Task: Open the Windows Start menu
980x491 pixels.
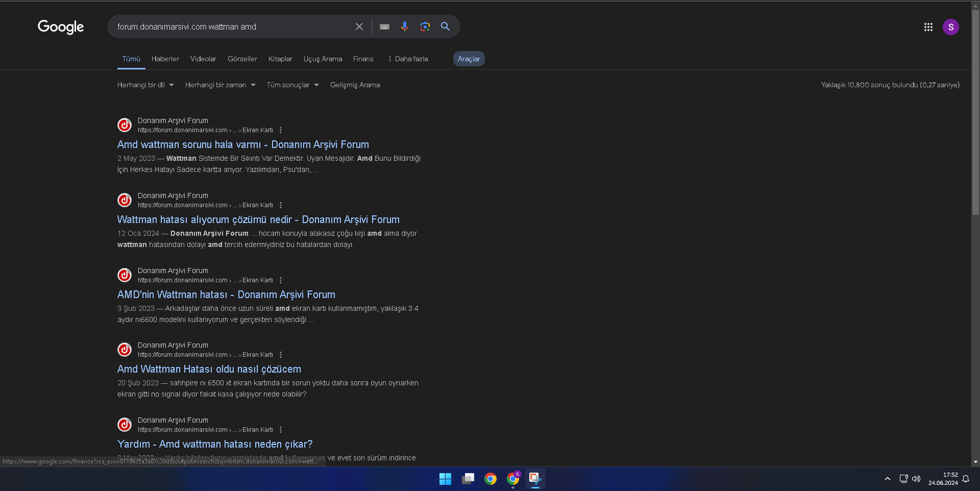Action: click(x=445, y=479)
